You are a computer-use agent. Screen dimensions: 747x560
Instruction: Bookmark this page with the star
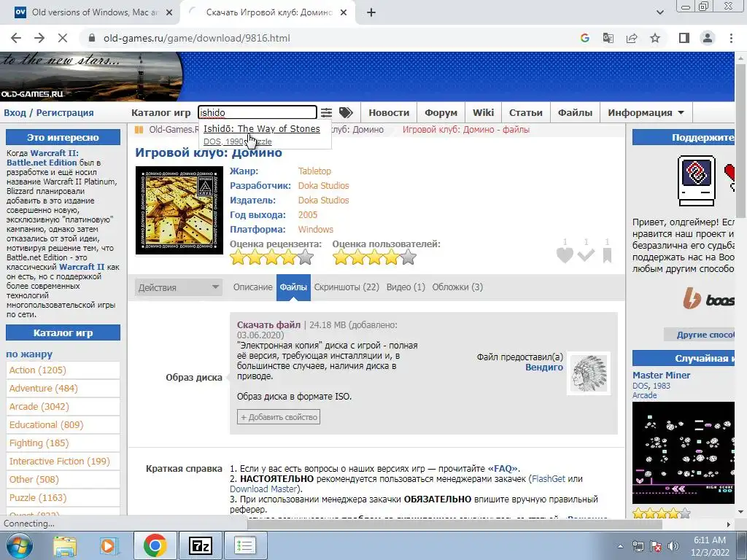(x=655, y=38)
